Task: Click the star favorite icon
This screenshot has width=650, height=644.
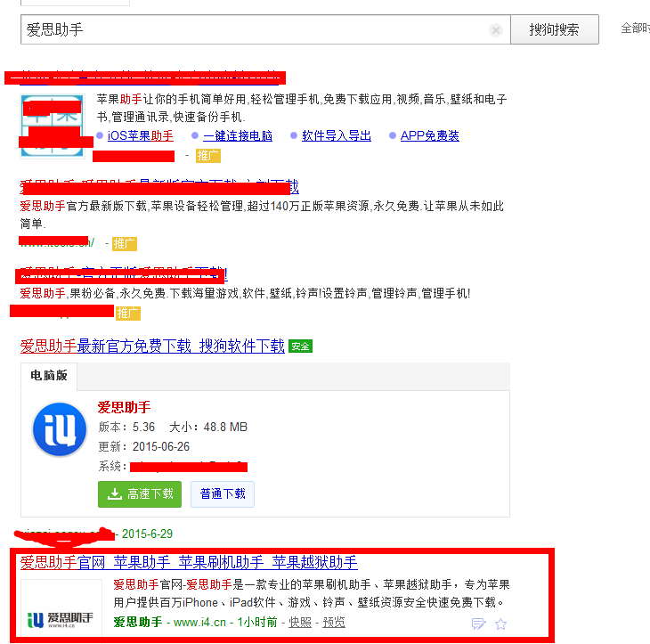Action: (x=500, y=624)
